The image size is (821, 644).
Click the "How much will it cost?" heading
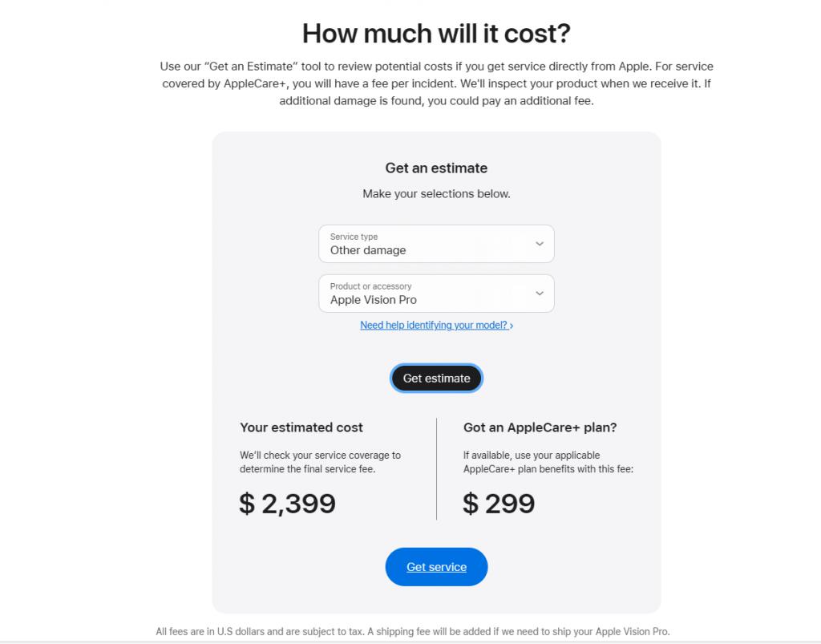(436, 34)
